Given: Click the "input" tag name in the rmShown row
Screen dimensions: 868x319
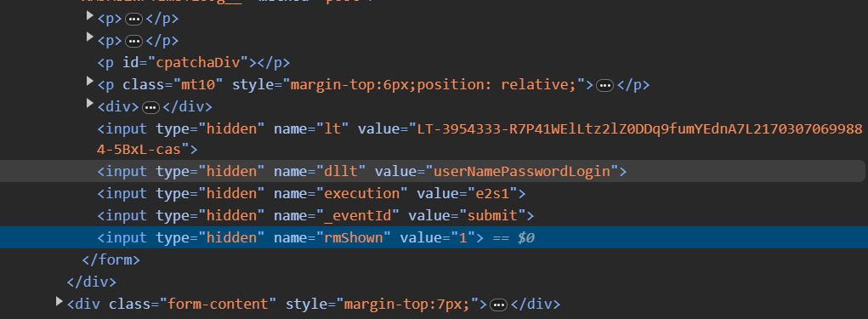Looking at the screenshot, I should tap(126, 237).
